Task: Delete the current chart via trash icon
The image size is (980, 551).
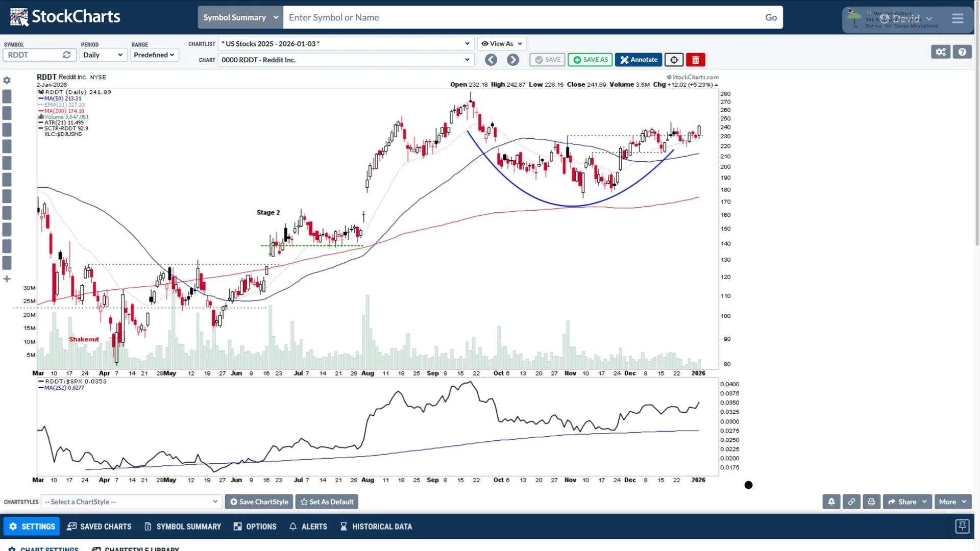Action: [695, 60]
